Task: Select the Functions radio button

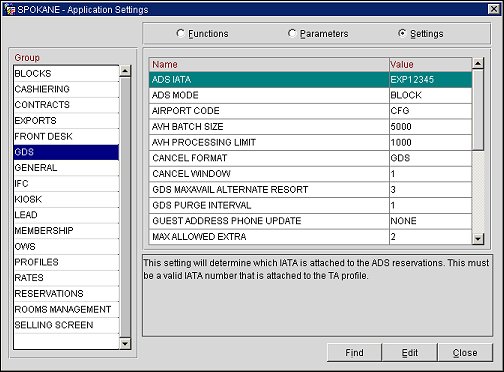Action: tap(180, 33)
